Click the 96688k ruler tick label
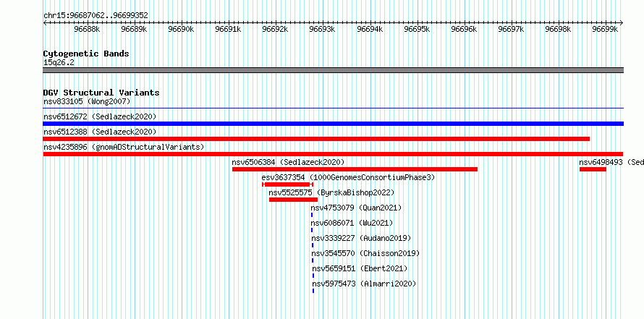Viewport: 644px width, 319px height. pos(87,29)
